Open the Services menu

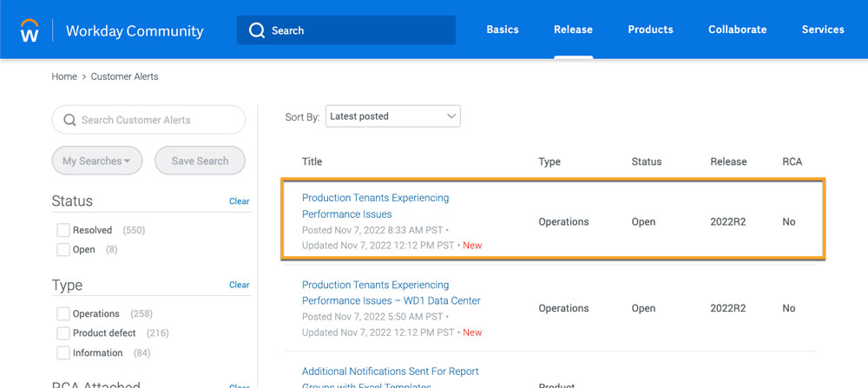pos(823,30)
